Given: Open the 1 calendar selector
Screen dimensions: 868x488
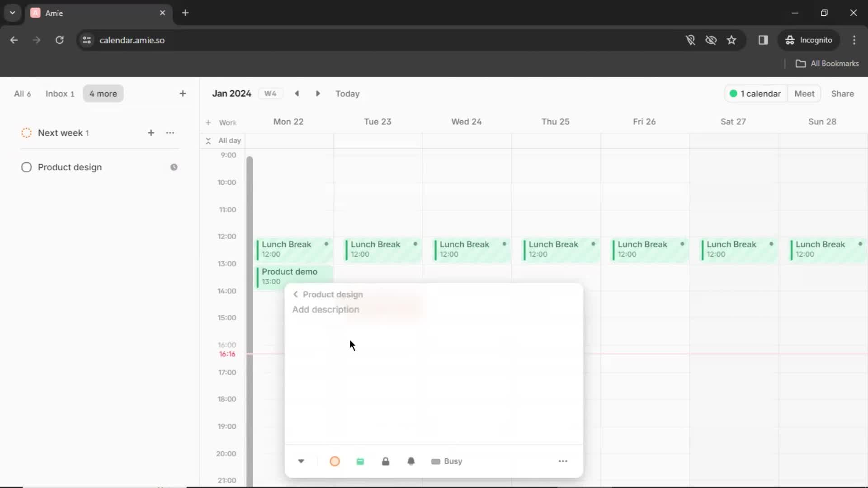Looking at the screenshot, I should click(756, 94).
